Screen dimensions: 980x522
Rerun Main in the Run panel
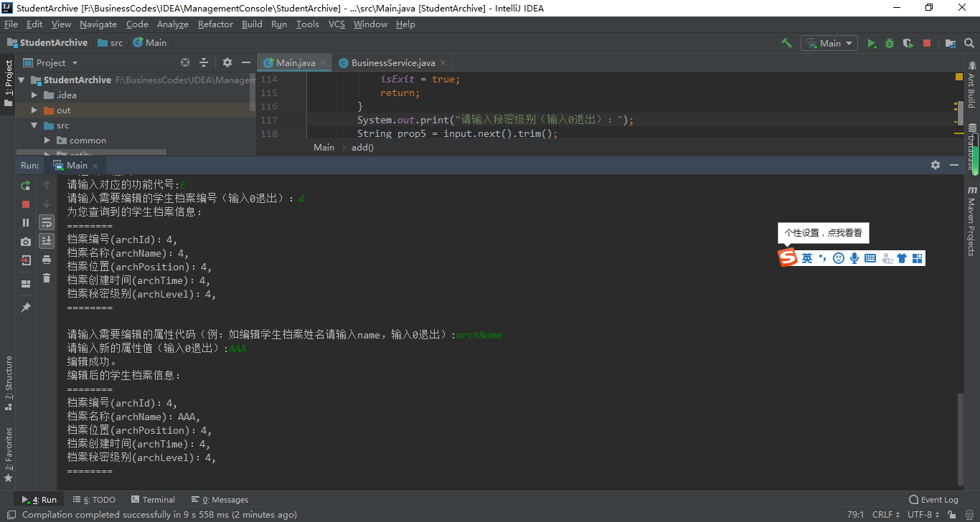tap(26, 186)
